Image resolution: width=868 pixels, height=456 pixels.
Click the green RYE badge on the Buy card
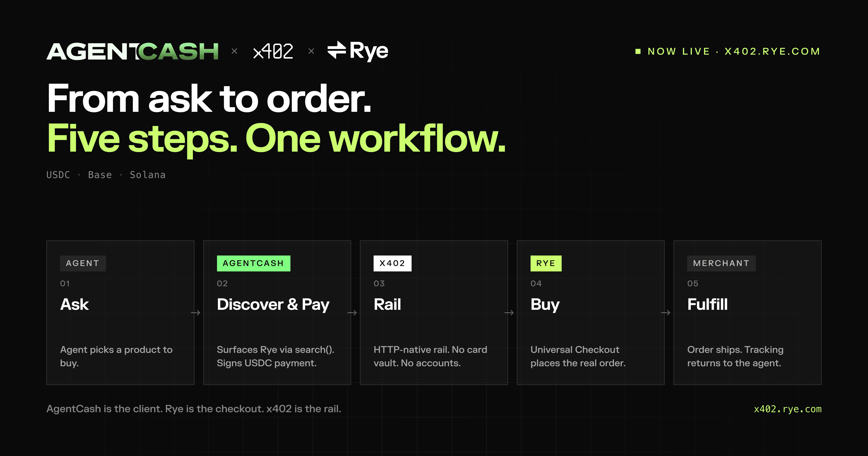(546, 263)
